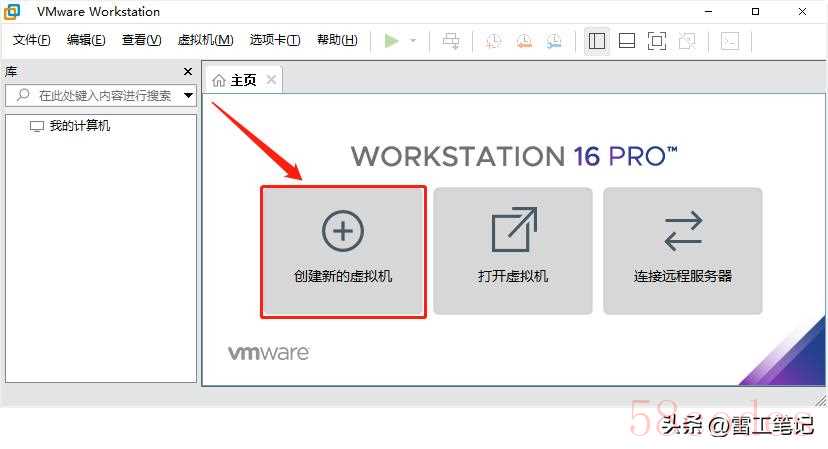Close the 库 library panel
The image size is (828, 449).
[x=187, y=71]
